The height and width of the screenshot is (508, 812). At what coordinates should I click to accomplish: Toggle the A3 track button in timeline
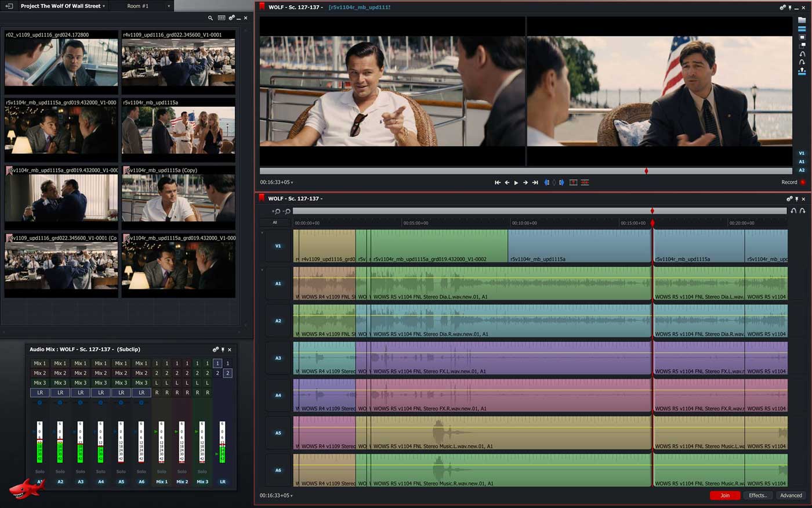click(278, 358)
